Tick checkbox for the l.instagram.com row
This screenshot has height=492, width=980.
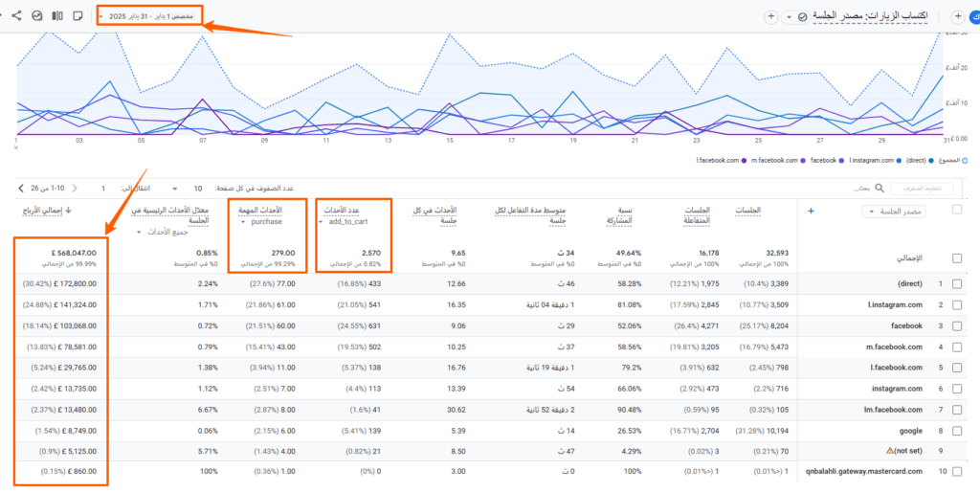[957, 305]
